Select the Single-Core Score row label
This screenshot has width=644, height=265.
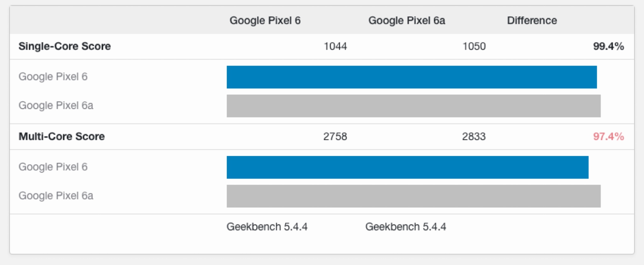pos(64,46)
